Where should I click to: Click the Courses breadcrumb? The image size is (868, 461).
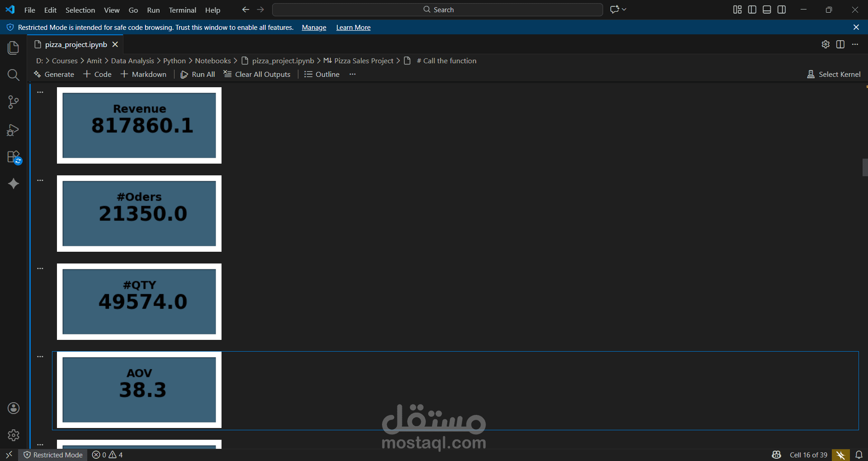[65, 61]
